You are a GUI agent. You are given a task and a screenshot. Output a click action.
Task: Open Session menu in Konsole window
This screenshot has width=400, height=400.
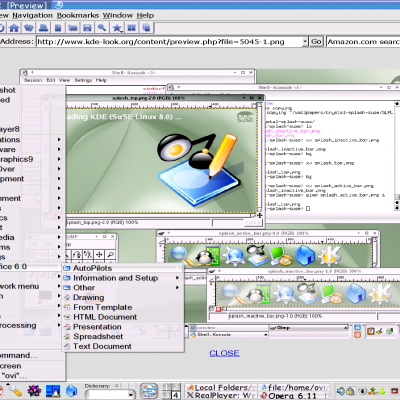pyautogui.click(x=33, y=80)
